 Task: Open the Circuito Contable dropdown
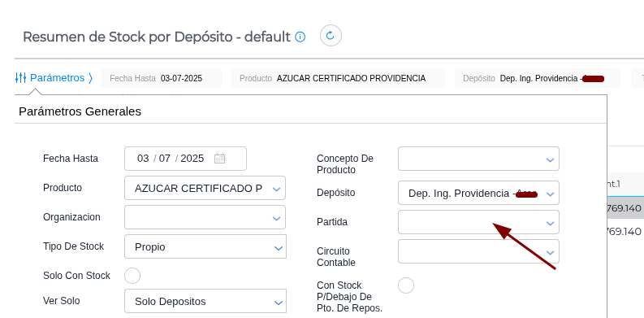[x=478, y=251]
